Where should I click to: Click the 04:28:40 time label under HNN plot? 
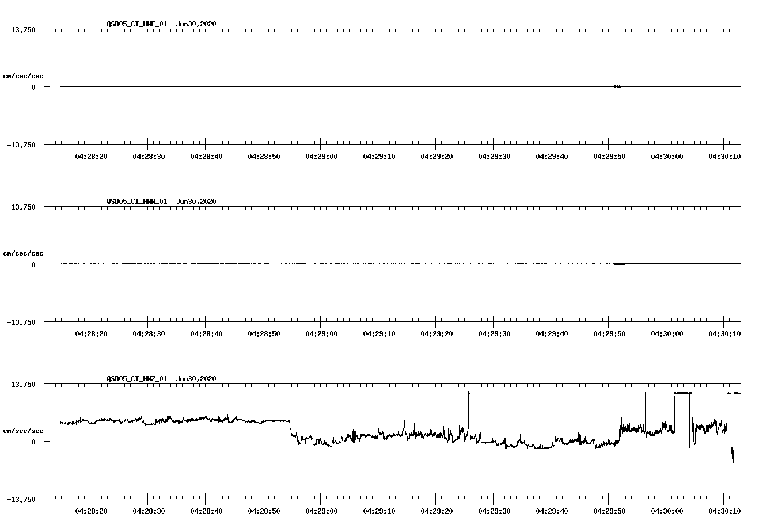click(x=206, y=334)
